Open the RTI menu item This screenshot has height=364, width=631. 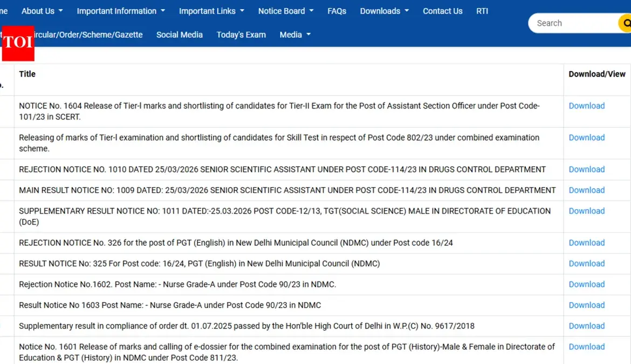482,11
